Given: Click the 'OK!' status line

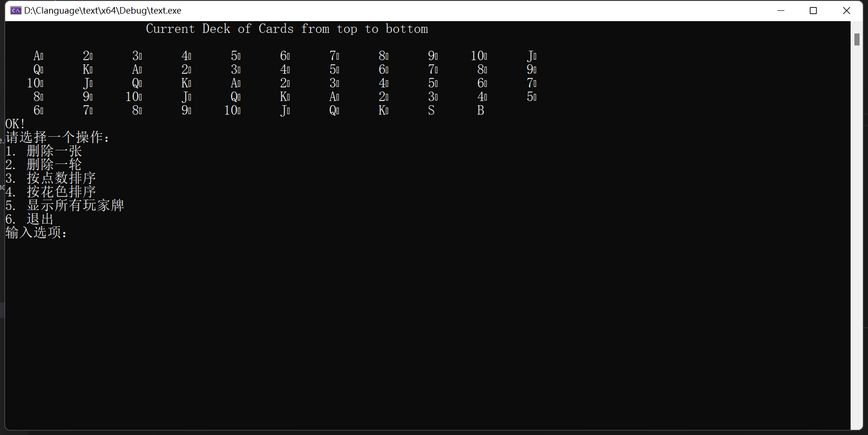Looking at the screenshot, I should pyautogui.click(x=15, y=124).
